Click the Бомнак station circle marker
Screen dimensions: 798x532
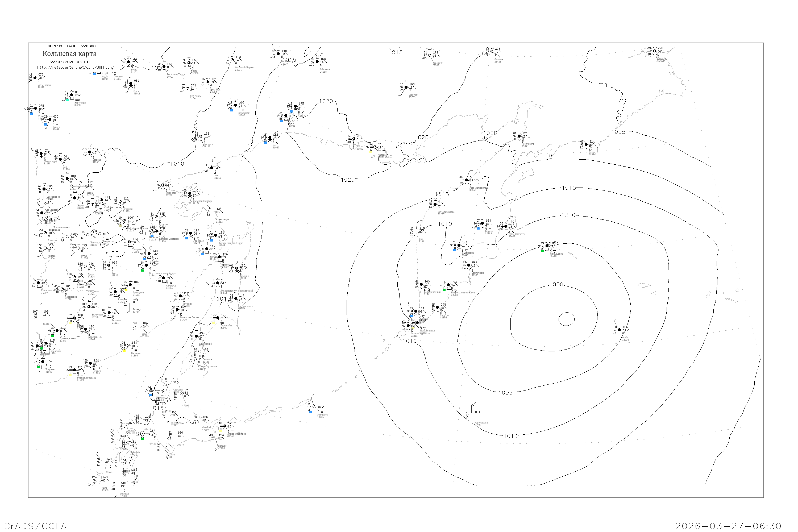click(90, 152)
